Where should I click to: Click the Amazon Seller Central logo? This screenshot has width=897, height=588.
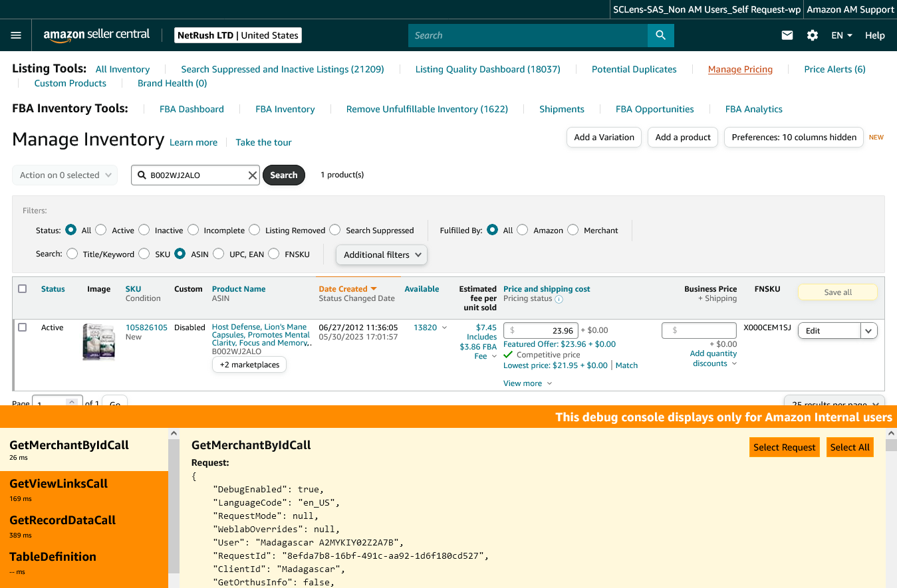click(x=97, y=35)
